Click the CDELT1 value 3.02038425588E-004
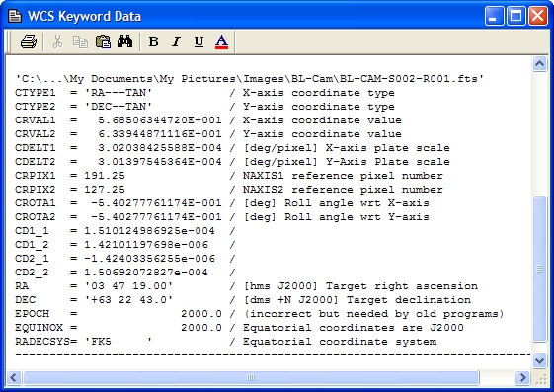 point(160,148)
